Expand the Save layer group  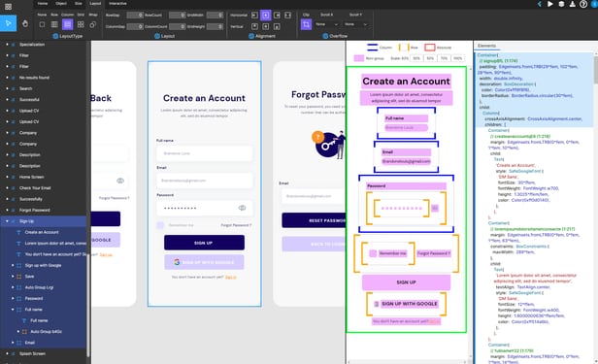click(13, 277)
